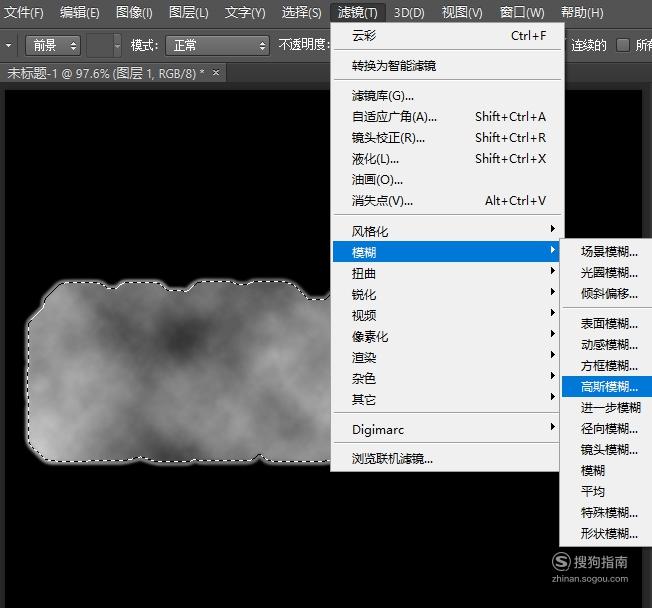Open 油画(O)... filter
Image resolution: width=652 pixels, height=608 pixels.
[x=447, y=179]
